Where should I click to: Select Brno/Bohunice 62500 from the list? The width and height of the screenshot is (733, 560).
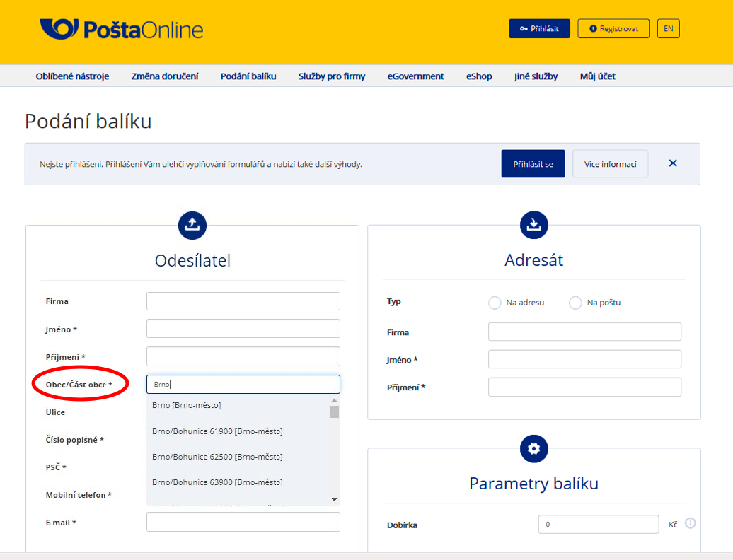pos(217,456)
